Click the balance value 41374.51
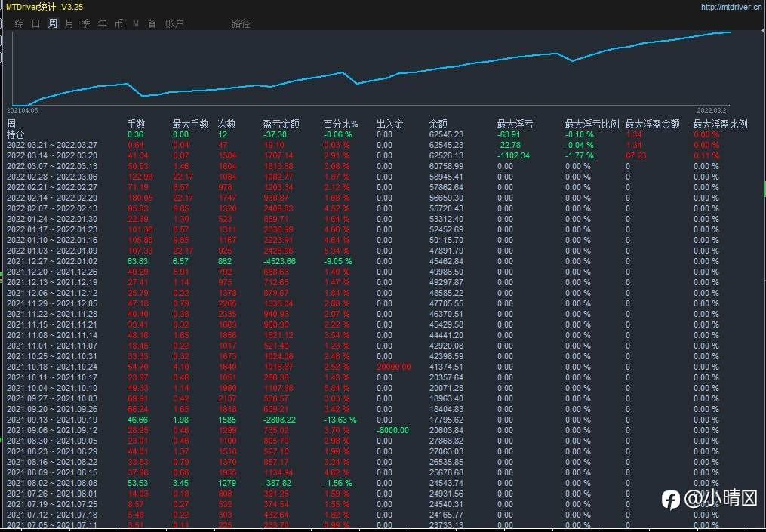The height and width of the screenshot is (532, 766). click(x=446, y=367)
